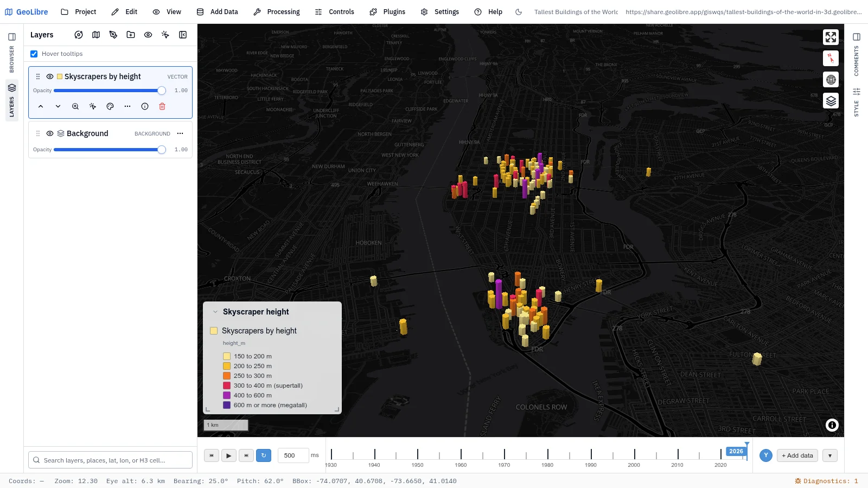Click the Background layer drag handle
Viewport: 868px width, 488px height.
pyautogui.click(x=38, y=133)
